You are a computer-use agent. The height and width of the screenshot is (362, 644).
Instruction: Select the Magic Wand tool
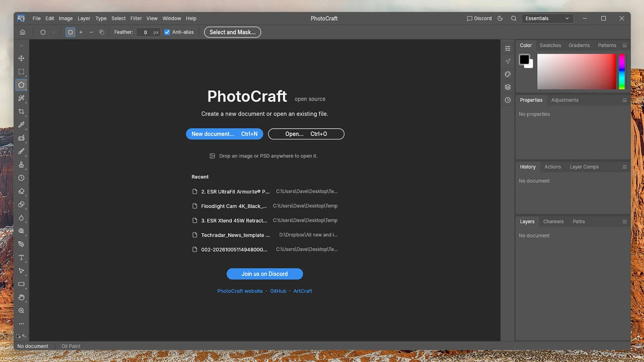coord(21,98)
